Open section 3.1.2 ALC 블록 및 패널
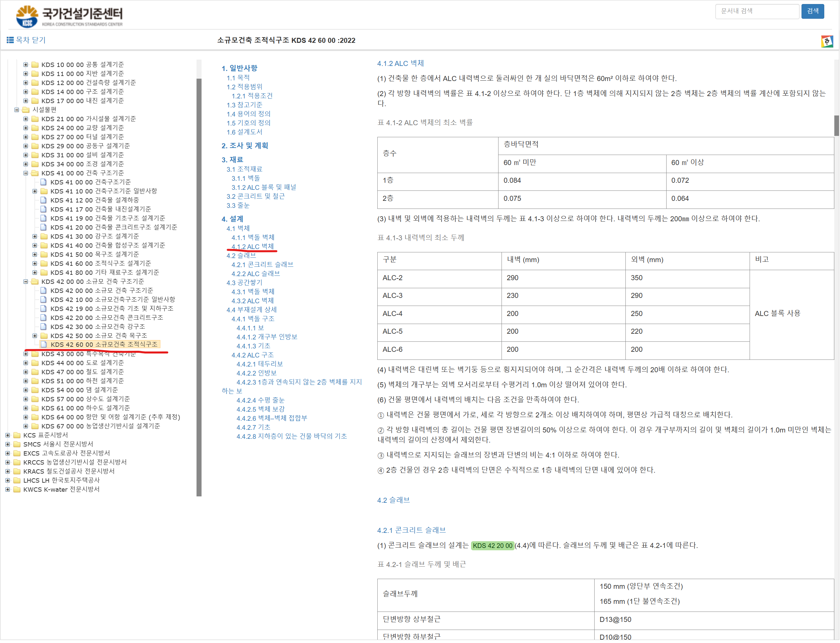This screenshot has width=840, height=643. point(263,187)
